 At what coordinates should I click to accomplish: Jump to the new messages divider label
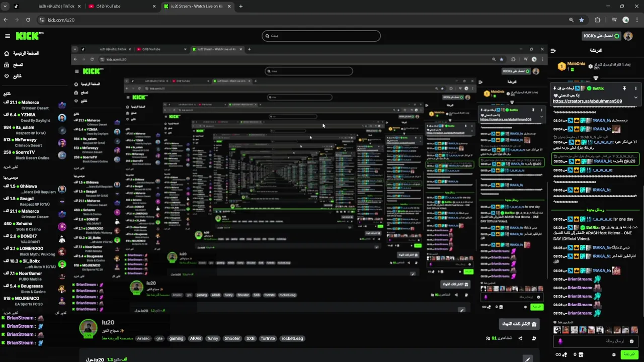pyautogui.click(x=596, y=210)
